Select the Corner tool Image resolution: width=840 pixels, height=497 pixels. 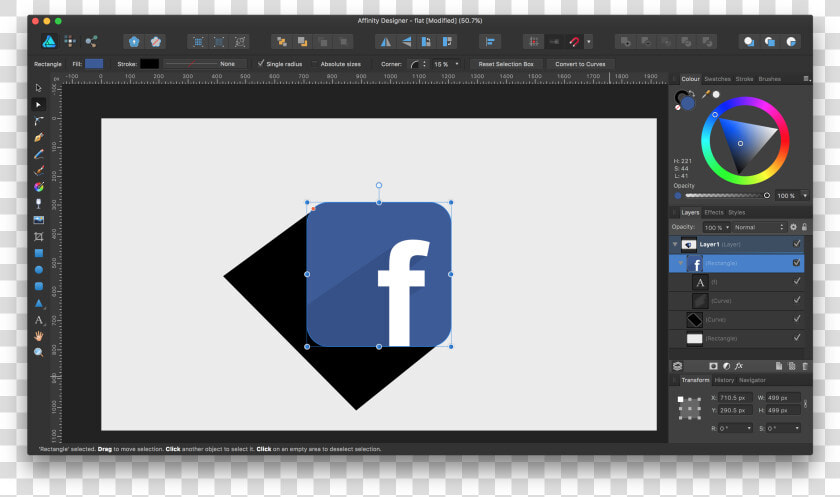pyautogui.click(x=39, y=121)
